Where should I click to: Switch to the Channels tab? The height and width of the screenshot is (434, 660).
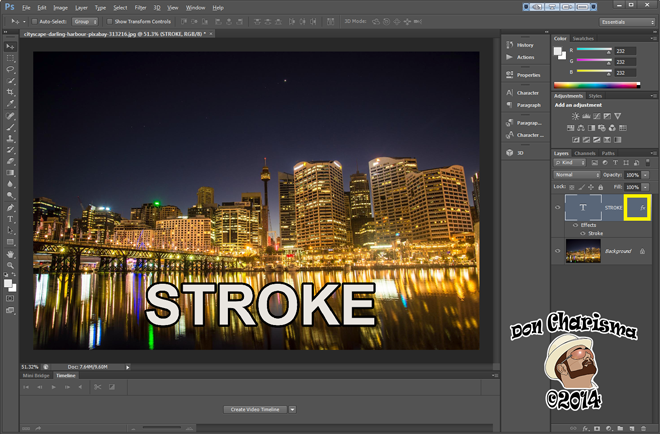[585, 153]
